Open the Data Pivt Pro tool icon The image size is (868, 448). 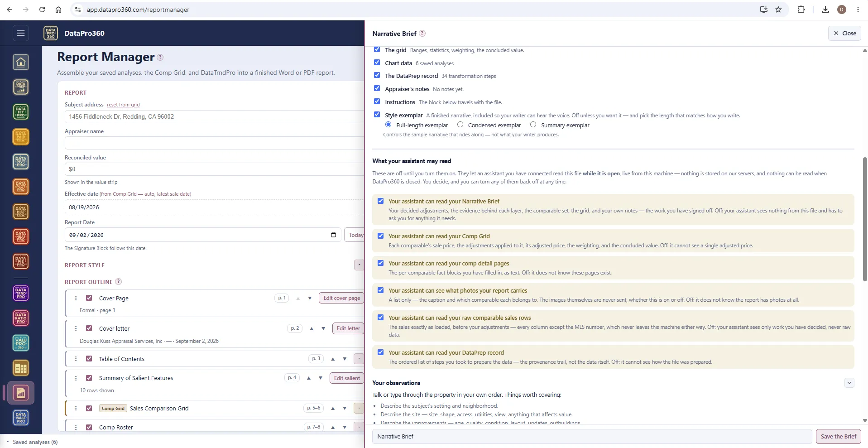point(21,162)
